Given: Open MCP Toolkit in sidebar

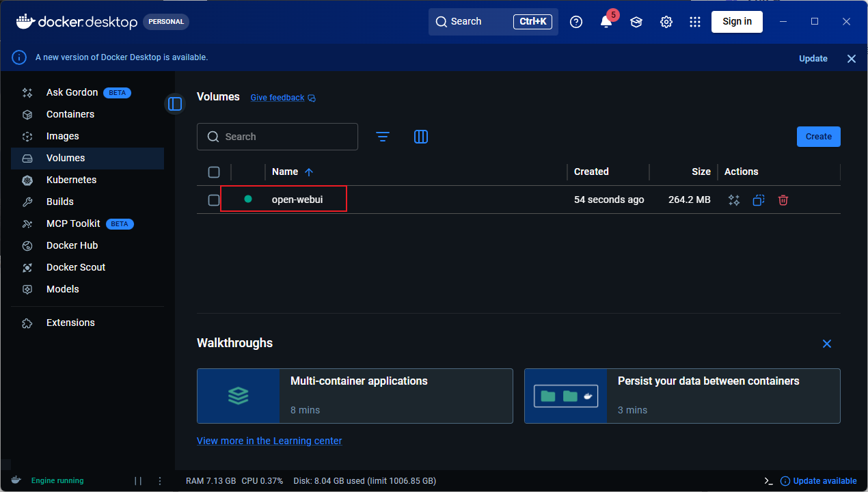Looking at the screenshot, I should [x=87, y=223].
